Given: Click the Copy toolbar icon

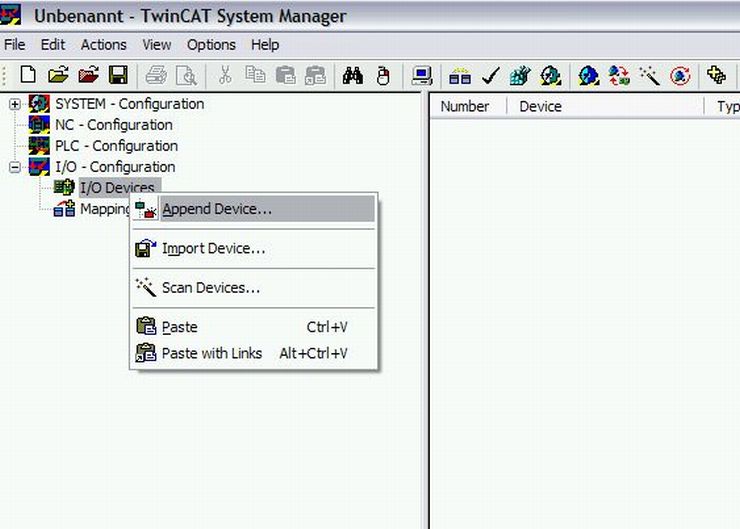Looking at the screenshot, I should coord(255,75).
